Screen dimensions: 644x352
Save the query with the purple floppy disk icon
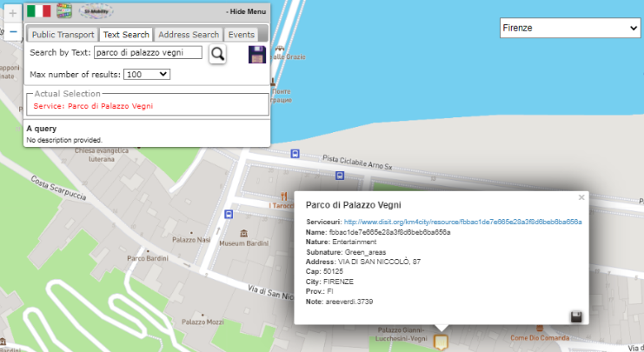(x=257, y=54)
